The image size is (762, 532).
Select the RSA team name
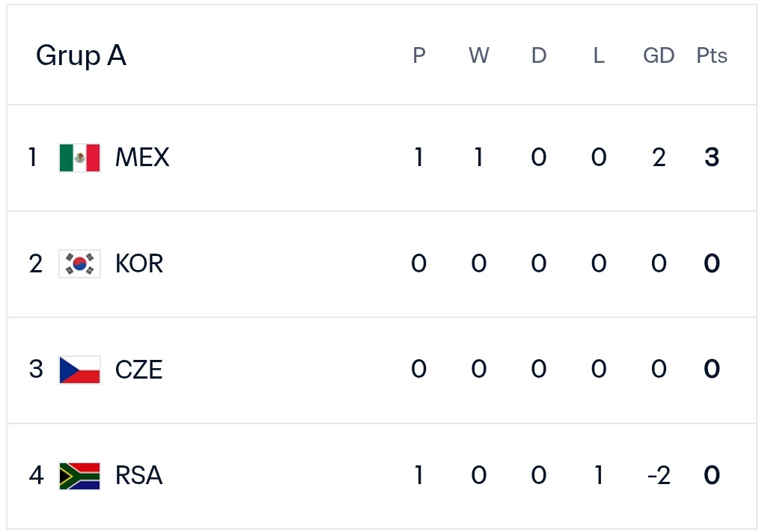[x=138, y=475]
